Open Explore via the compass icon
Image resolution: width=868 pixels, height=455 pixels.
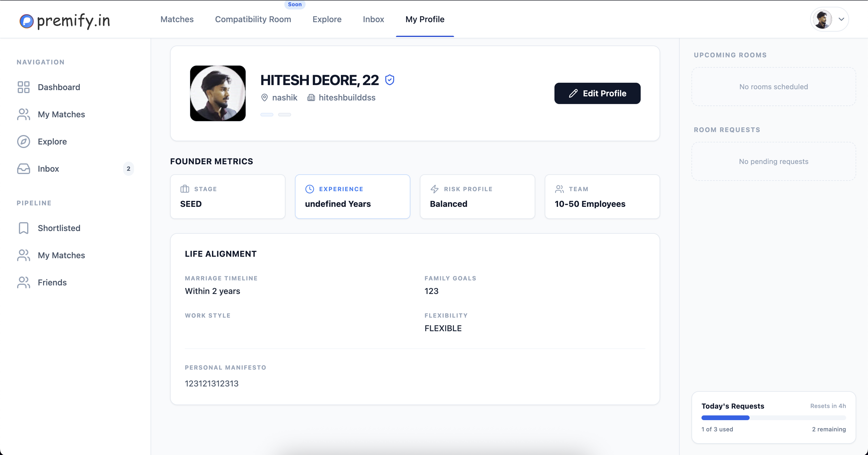[23, 142]
